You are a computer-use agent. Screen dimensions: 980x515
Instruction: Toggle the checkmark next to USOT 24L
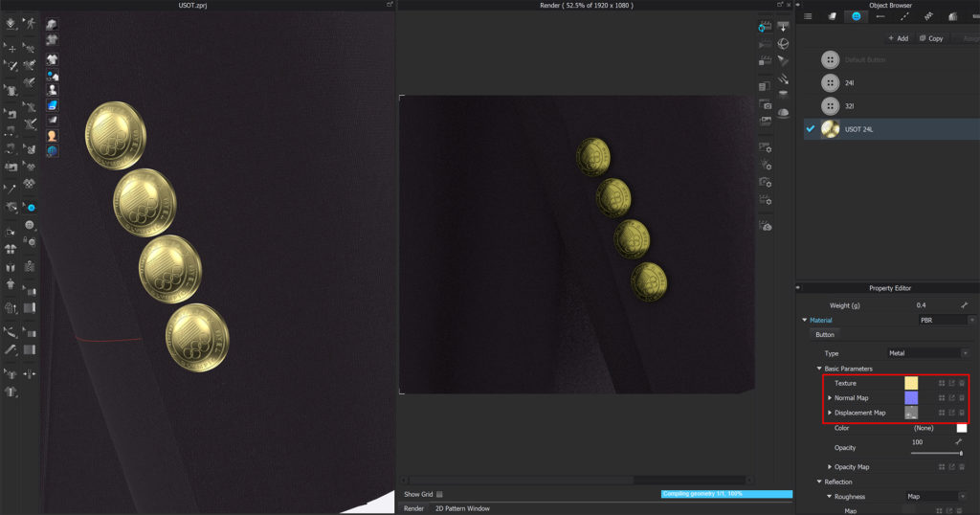click(x=810, y=128)
